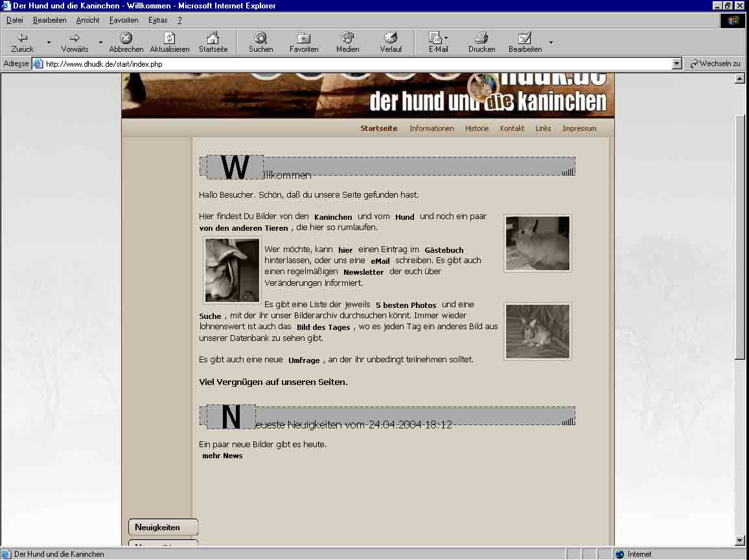Click the vertical scrollbar down arrow
The image size is (749, 560).
740,541
